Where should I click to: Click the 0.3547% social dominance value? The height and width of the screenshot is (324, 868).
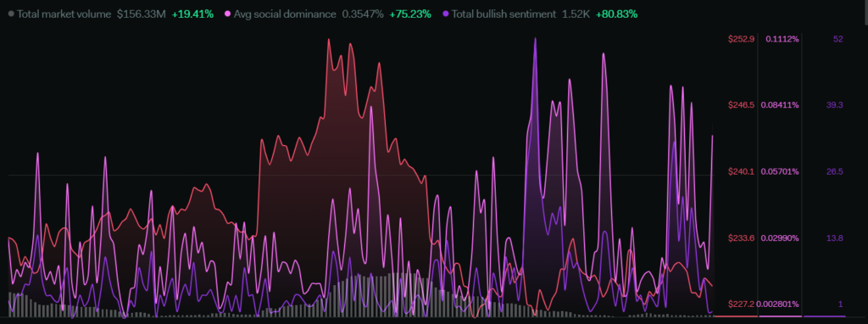[x=362, y=14]
